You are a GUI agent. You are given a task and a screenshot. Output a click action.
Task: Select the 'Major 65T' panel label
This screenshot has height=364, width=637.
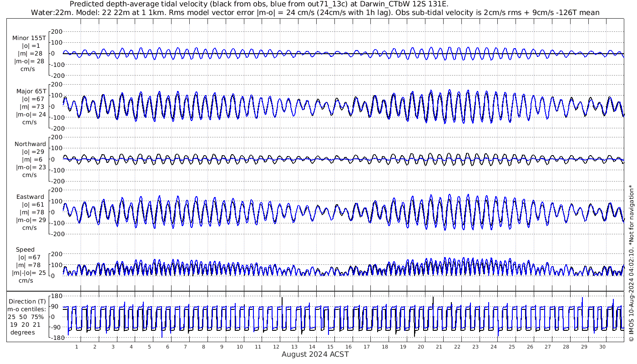point(31,91)
